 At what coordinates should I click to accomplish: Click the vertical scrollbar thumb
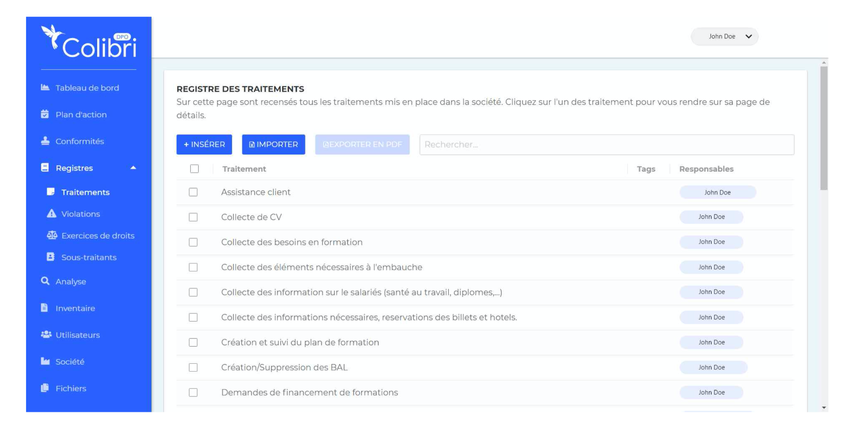(824, 128)
